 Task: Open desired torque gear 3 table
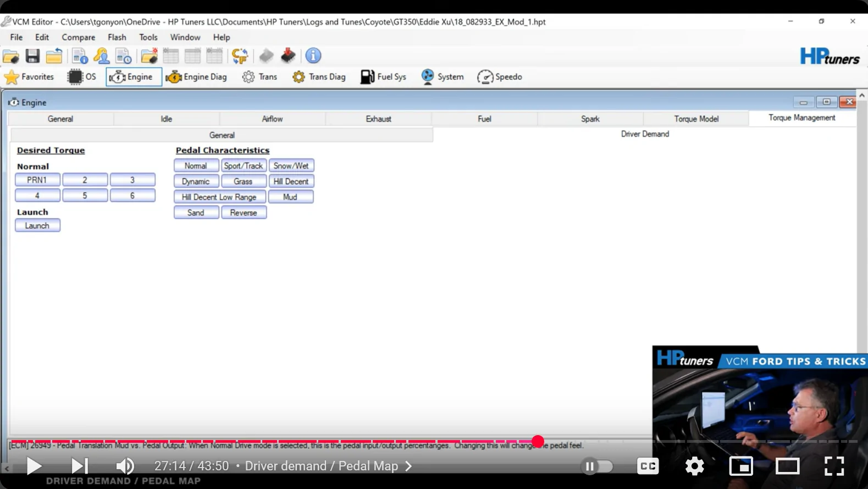(132, 180)
